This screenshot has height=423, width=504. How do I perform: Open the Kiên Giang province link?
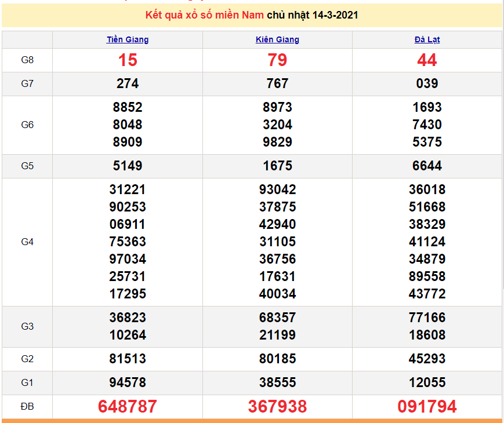(277, 40)
